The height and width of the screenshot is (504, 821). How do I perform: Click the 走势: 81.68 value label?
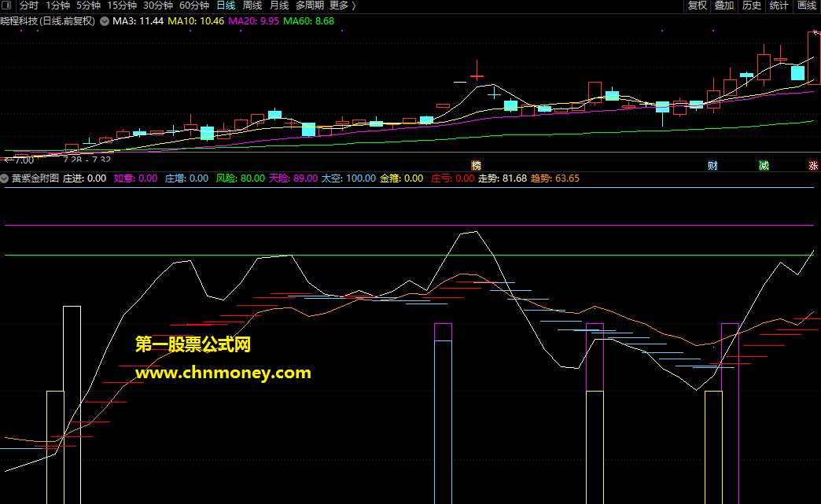click(x=503, y=178)
